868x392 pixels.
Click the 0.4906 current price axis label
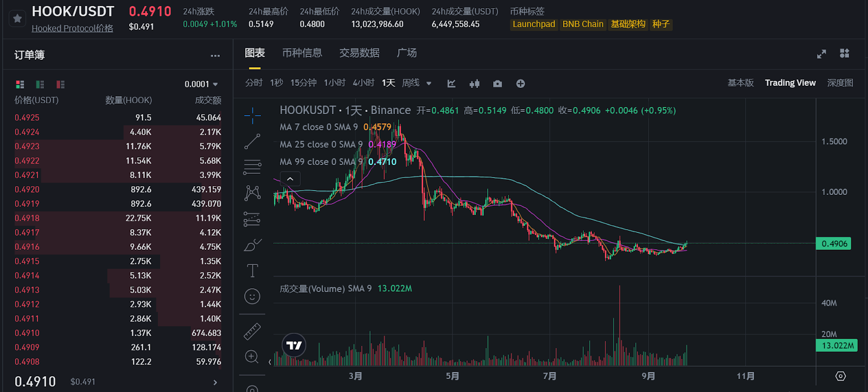(x=834, y=244)
